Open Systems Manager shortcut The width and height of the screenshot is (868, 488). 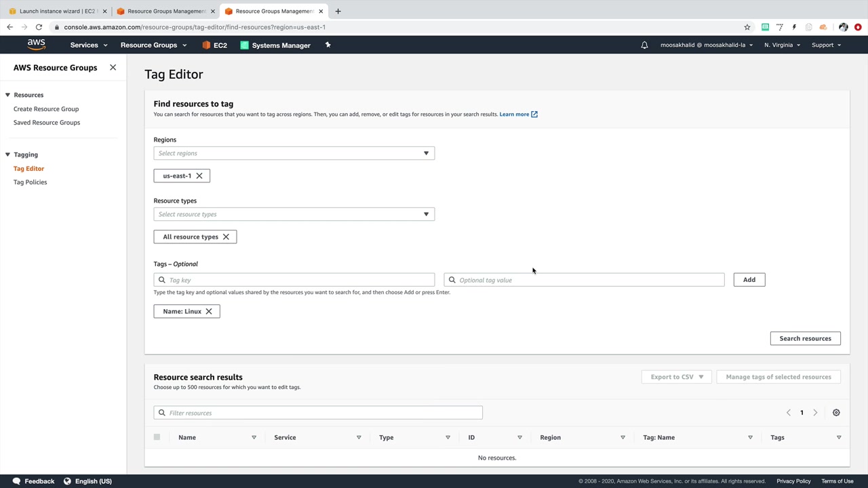tap(275, 45)
